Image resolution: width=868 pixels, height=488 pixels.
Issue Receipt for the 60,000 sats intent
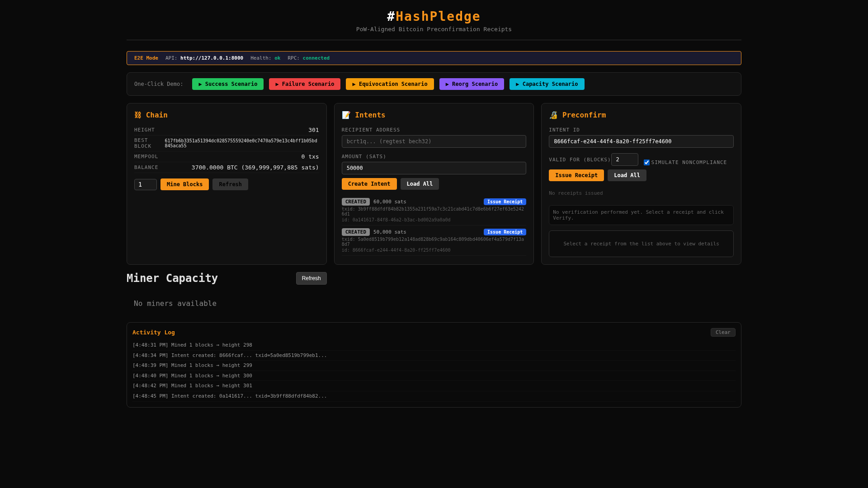[x=505, y=202]
